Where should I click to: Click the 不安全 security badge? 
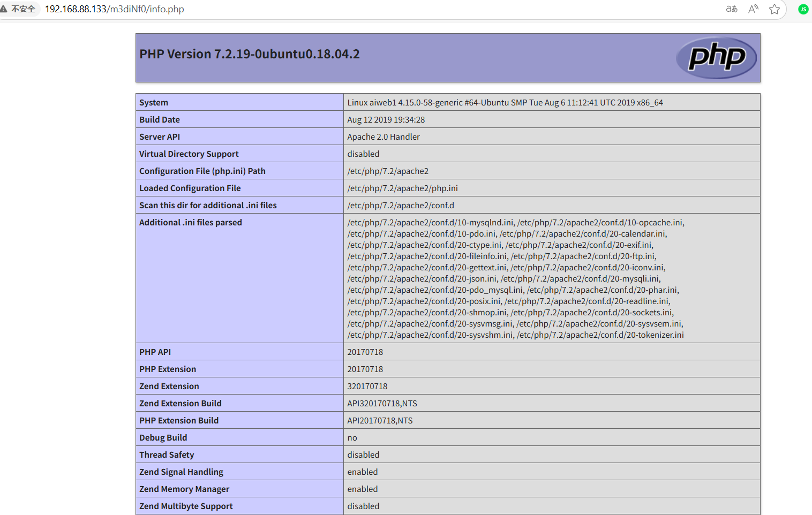click(x=23, y=9)
